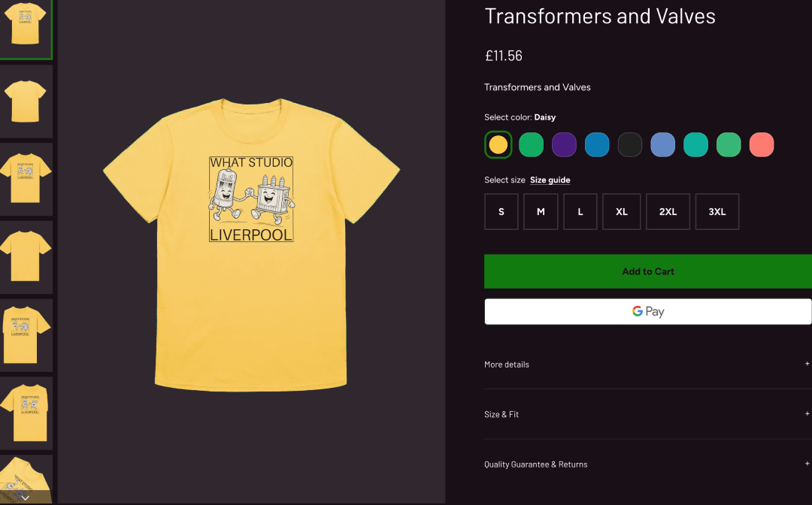Screen dimensions: 812x505
Task: Pick the purple color swatch
Action: (564, 144)
